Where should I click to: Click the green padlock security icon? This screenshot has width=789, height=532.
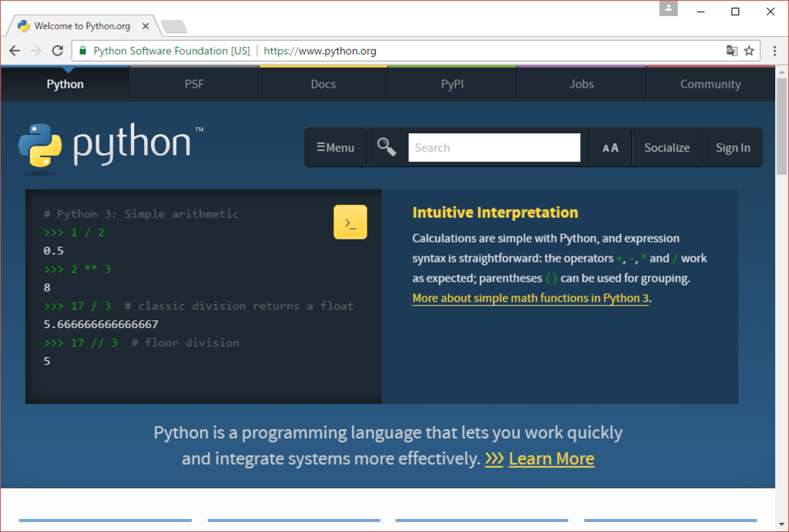click(83, 51)
